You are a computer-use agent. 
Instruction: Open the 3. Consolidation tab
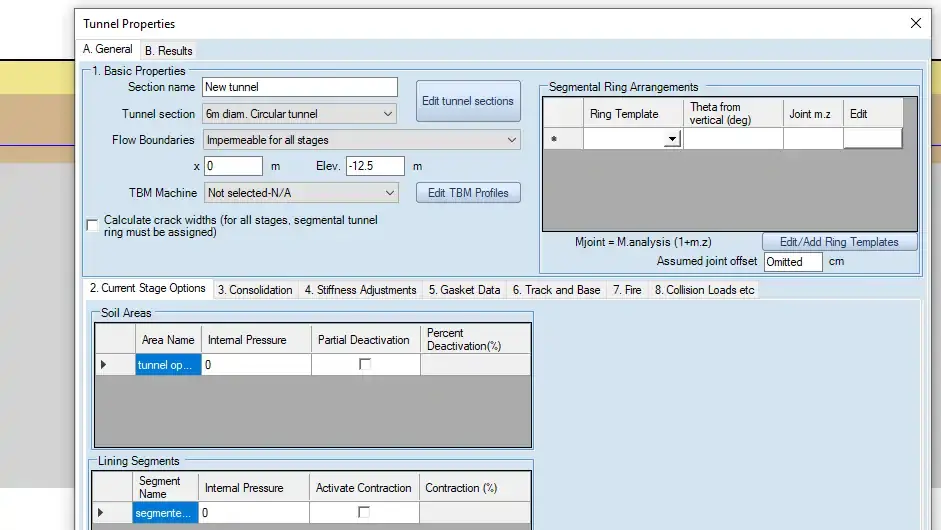(255, 290)
